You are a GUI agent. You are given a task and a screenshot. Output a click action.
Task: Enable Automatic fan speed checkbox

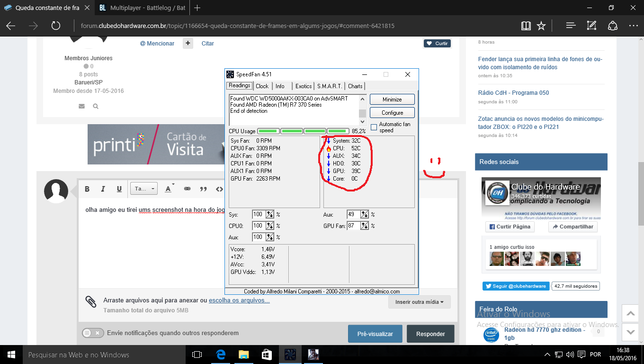pos(374,127)
